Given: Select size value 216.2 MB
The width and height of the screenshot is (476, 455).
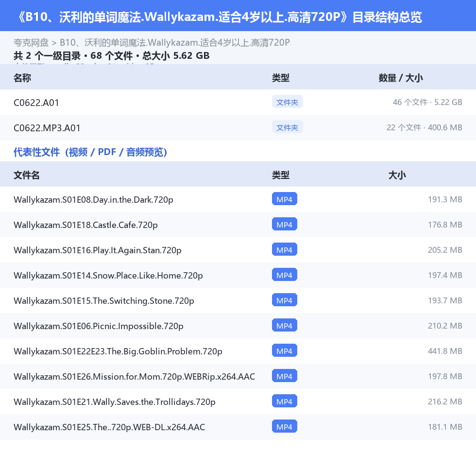Looking at the screenshot, I should (445, 401).
